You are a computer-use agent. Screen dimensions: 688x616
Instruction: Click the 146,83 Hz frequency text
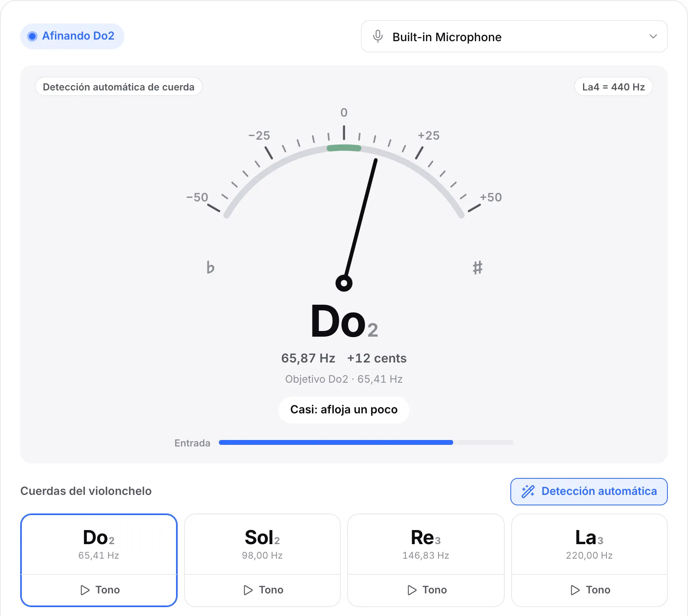point(426,555)
